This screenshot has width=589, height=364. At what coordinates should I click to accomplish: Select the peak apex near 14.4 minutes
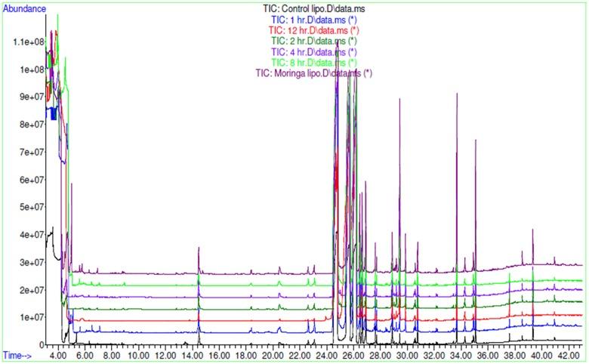click(x=199, y=248)
